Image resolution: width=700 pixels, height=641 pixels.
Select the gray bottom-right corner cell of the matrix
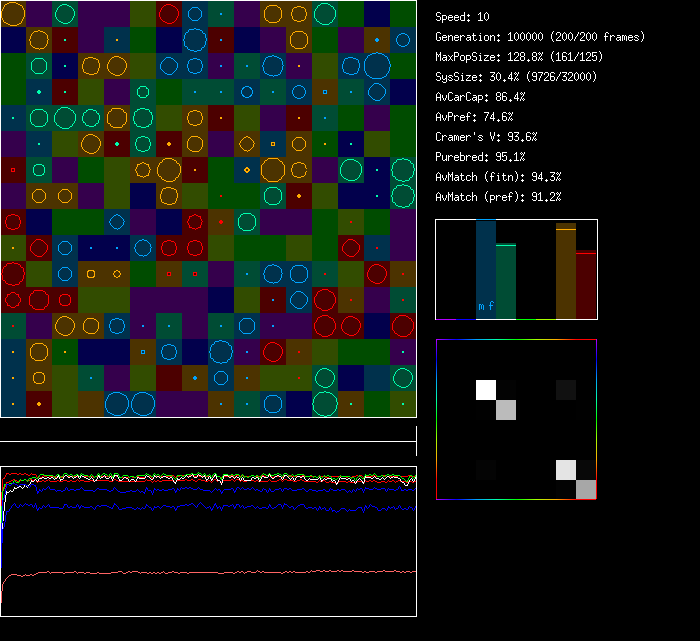[x=586, y=489]
